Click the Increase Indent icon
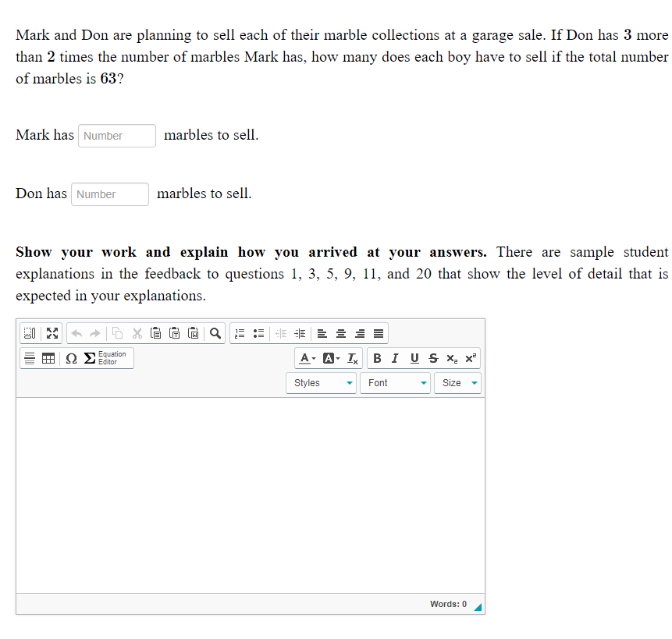Viewport: 672px width, 639px height. point(300,333)
